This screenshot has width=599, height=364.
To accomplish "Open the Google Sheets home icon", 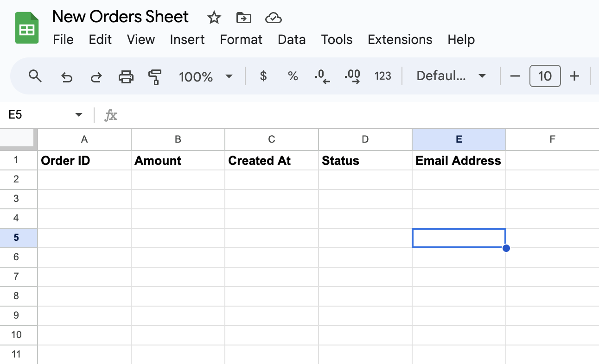I will point(27,28).
